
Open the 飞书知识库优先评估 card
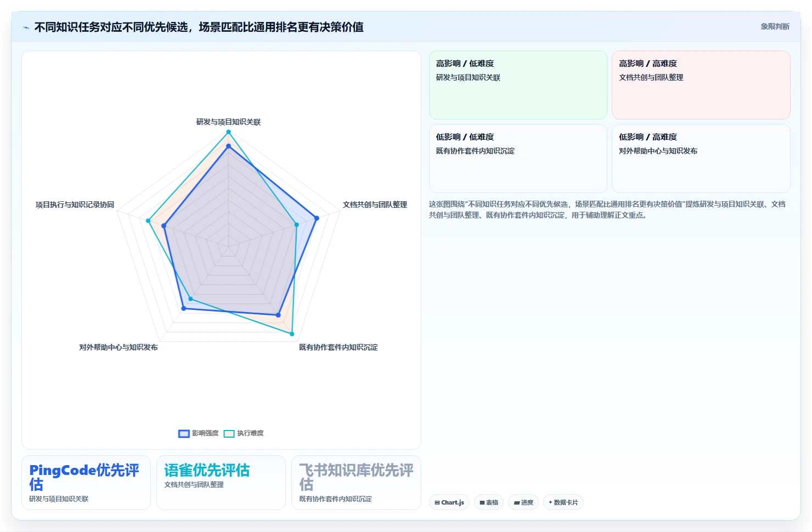point(356,483)
